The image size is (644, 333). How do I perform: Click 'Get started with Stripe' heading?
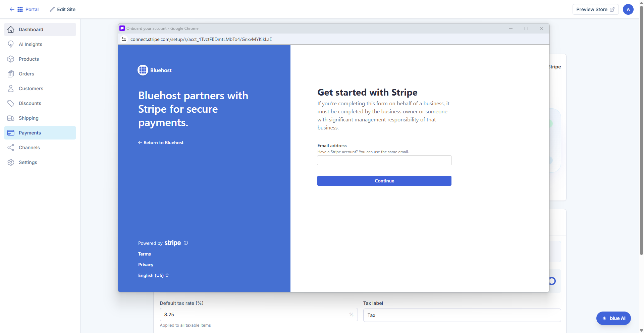click(x=367, y=92)
